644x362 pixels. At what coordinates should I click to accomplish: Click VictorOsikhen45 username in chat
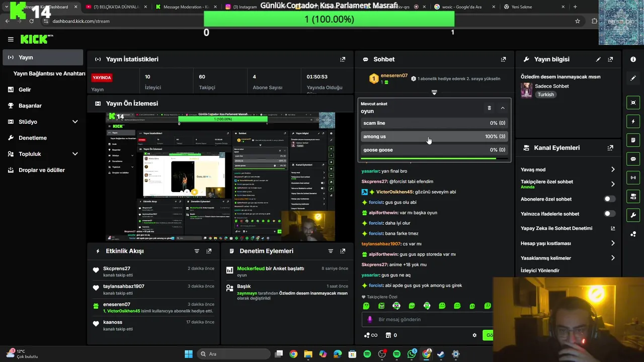(x=394, y=192)
